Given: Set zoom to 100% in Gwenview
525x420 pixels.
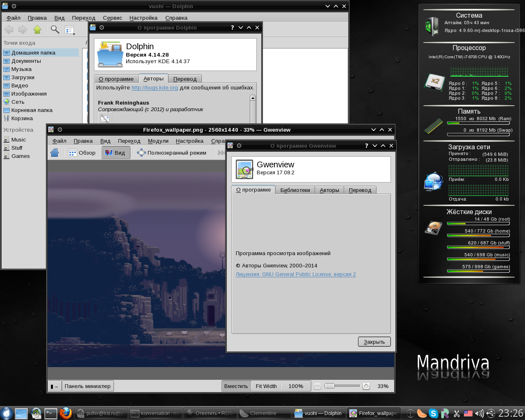Looking at the screenshot, I should click(296, 386).
